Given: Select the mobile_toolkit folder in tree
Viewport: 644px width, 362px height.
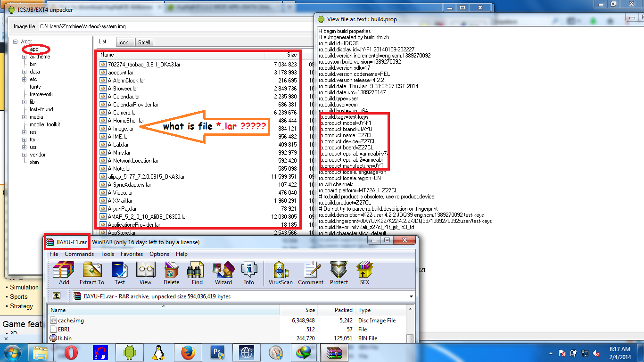Looking at the screenshot, I should click(45, 124).
